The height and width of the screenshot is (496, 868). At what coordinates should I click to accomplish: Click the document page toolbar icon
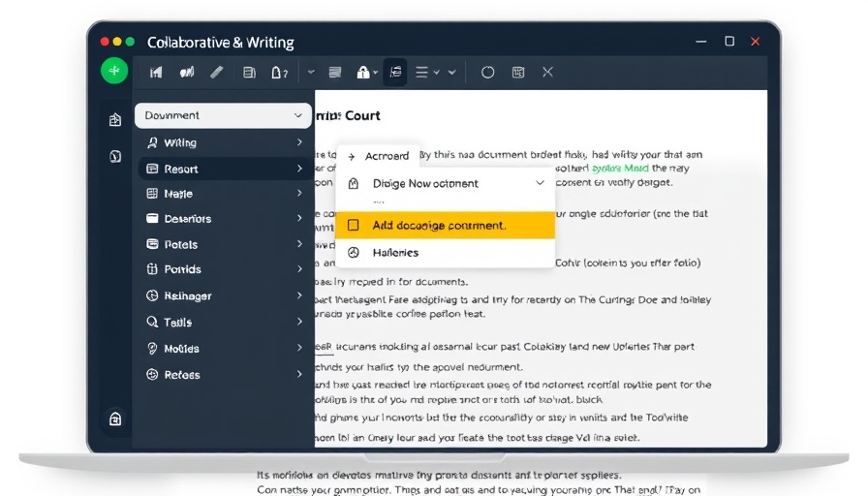[x=249, y=72]
